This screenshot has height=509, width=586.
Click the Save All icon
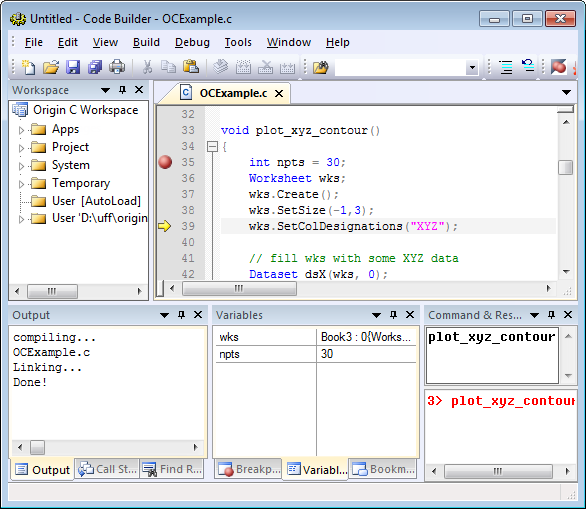point(95,67)
